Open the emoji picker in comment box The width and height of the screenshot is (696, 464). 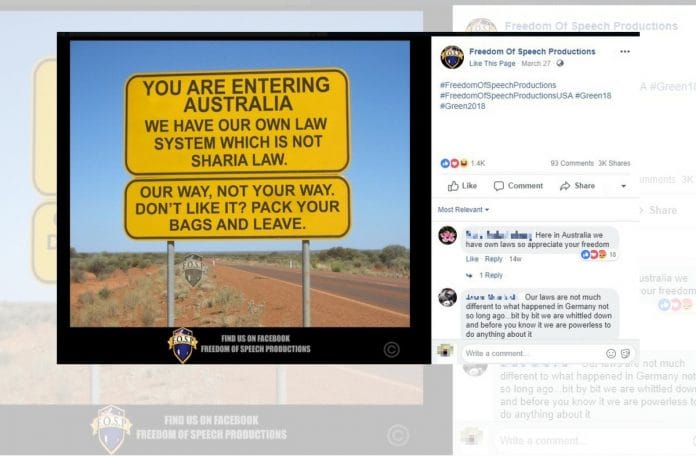[611, 353]
